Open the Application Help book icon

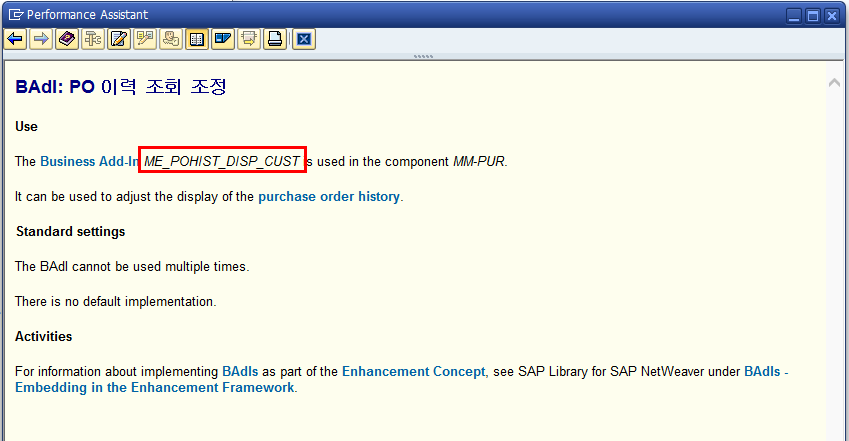tap(67, 39)
